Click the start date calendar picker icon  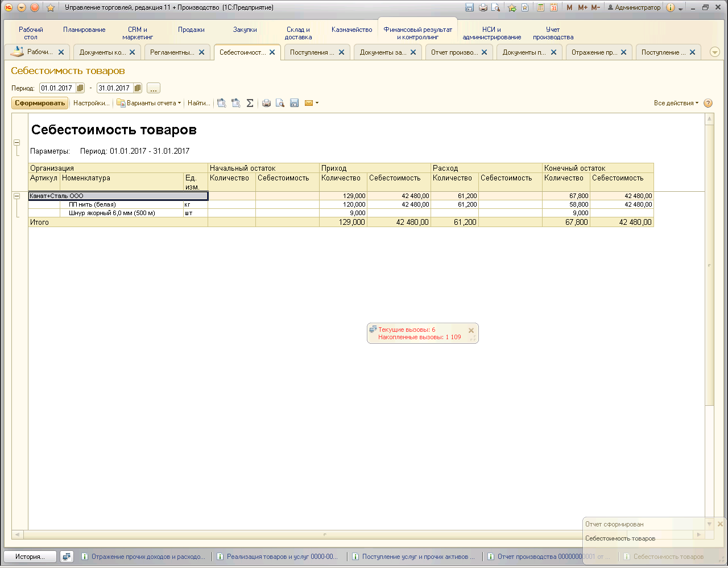point(80,88)
